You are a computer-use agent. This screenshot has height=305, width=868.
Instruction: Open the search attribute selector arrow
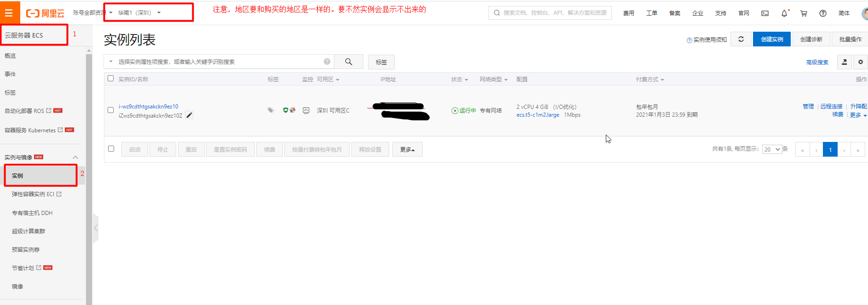click(111, 62)
